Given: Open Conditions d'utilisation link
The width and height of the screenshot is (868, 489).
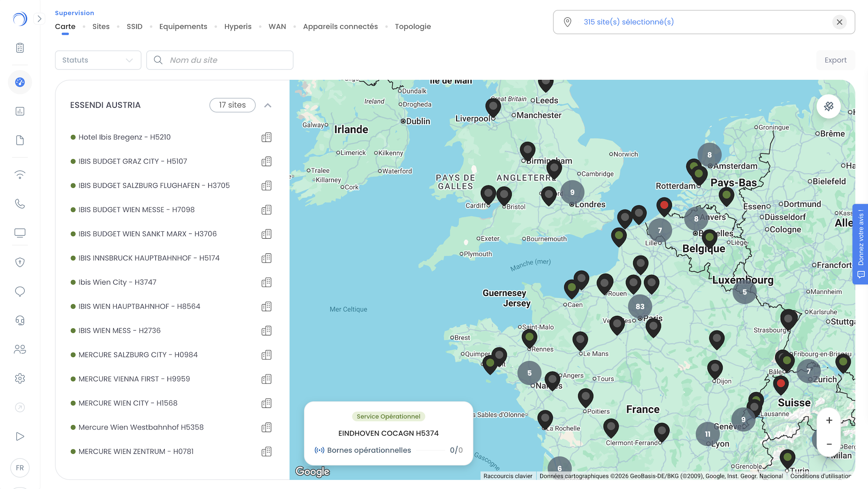Looking at the screenshot, I should (821, 476).
